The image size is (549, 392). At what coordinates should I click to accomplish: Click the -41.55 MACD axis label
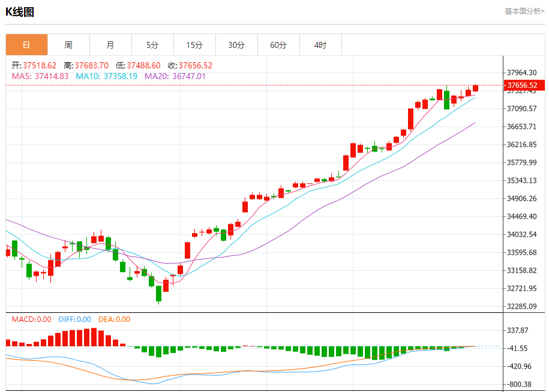[517, 349]
